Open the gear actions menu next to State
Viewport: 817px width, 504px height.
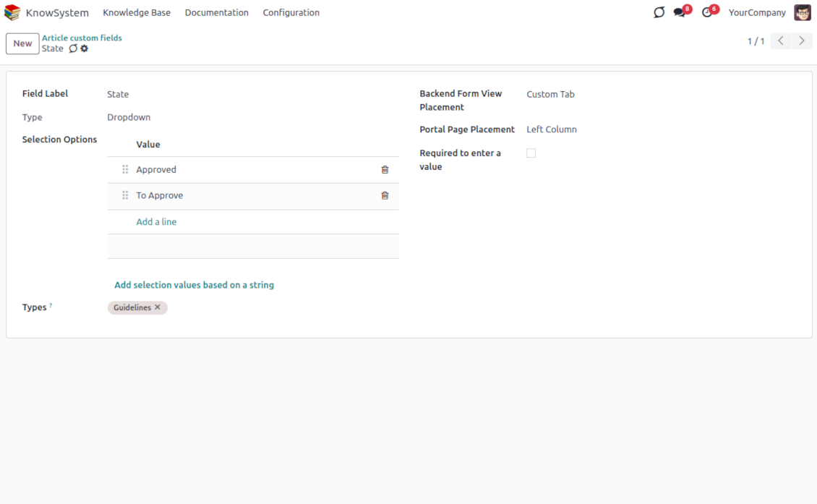tap(85, 48)
